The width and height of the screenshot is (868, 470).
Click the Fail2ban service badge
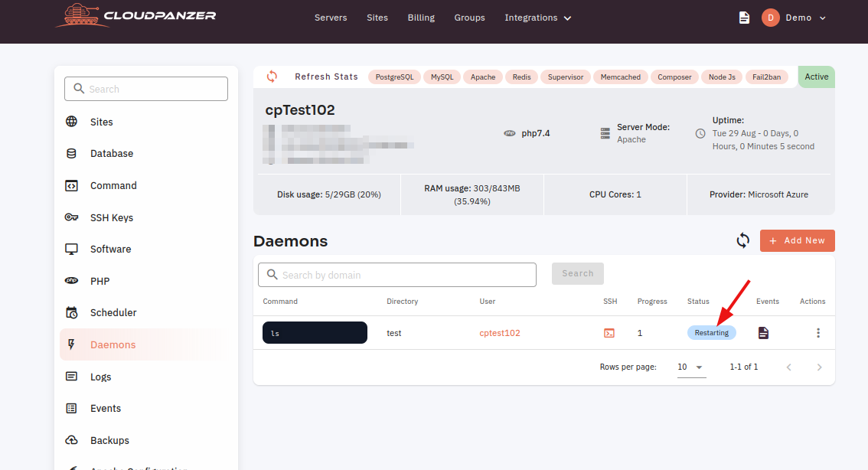point(767,77)
